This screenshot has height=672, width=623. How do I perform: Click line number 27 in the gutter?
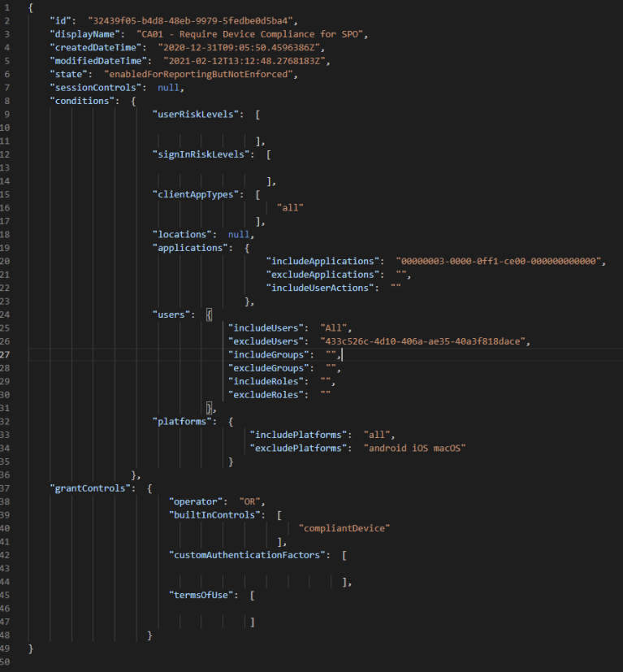coord(9,355)
